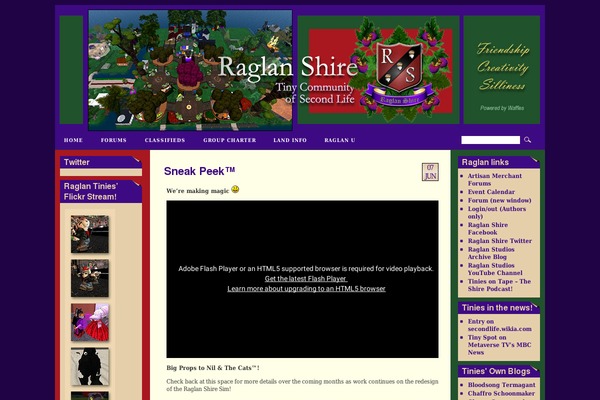The width and height of the screenshot is (600, 400).
Task: Visit Raglan Shire Facebook link
Action: pos(488,229)
